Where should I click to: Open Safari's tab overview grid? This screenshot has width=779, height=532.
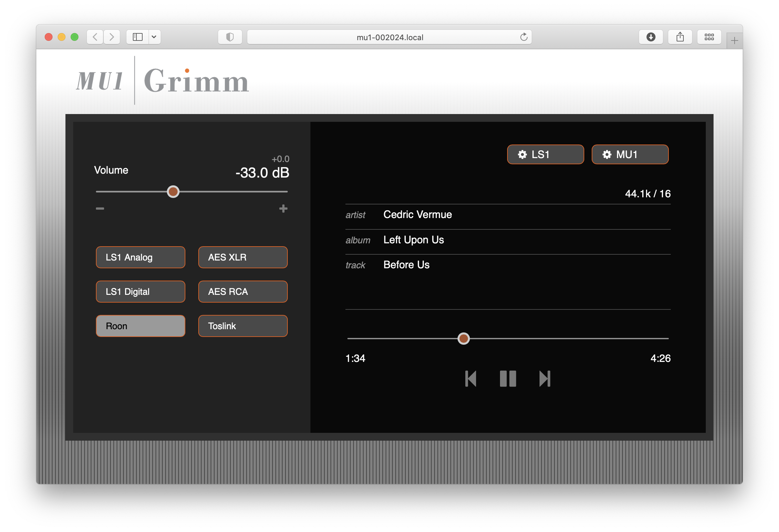[x=709, y=37]
